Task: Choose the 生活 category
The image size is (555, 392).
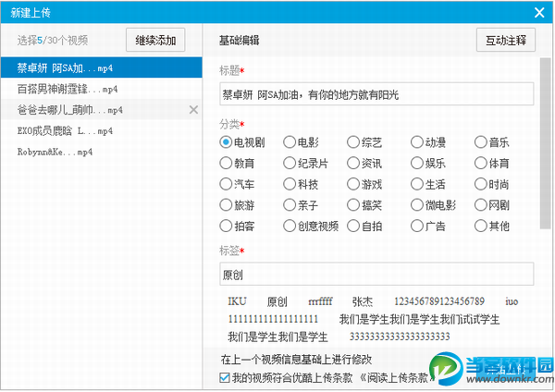Action: point(428,184)
